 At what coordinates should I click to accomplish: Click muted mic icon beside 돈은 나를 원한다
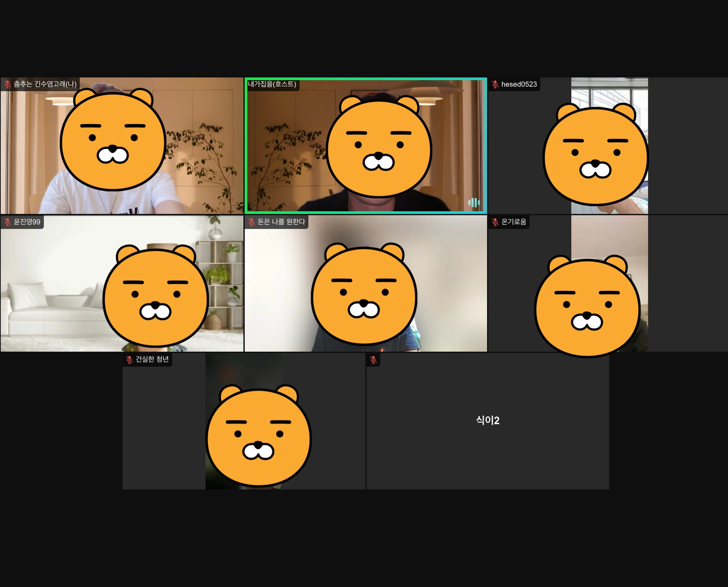(251, 222)
